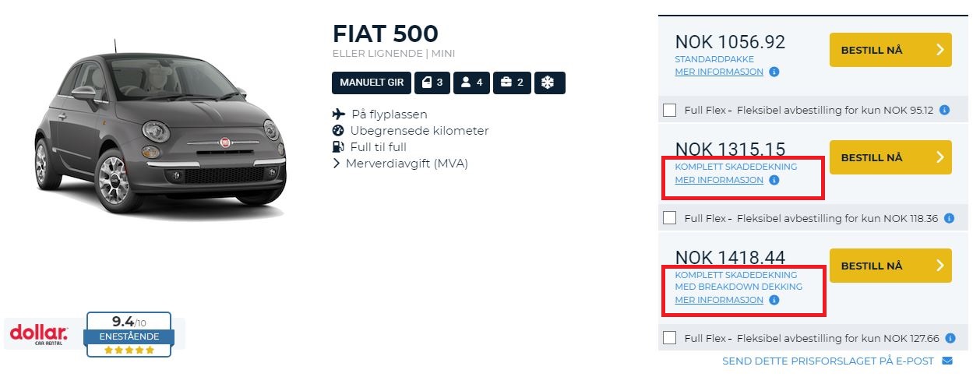Screen dimensions: 980x384
Task: Expand the Merverdiavgift (MVA) details
Action: coord(400,164)
